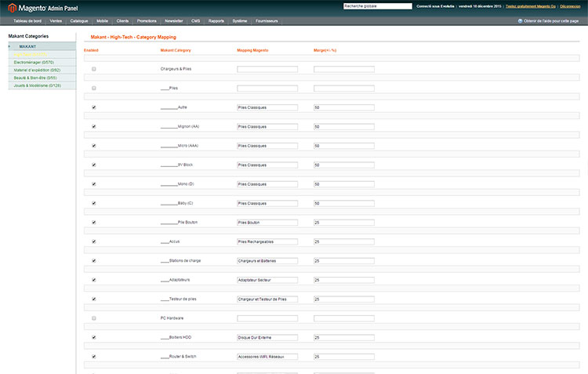Uncheck the Autre row checkbox

pos(94,107)
